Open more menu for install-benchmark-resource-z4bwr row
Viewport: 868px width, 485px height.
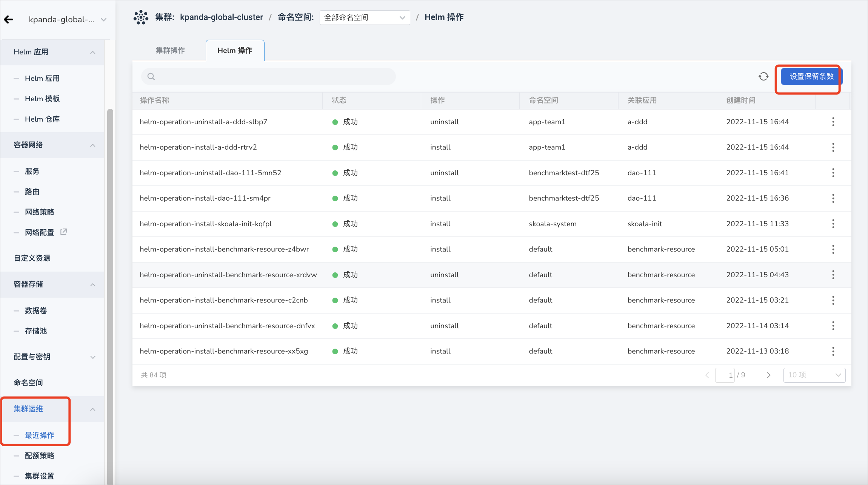[833, 249]
